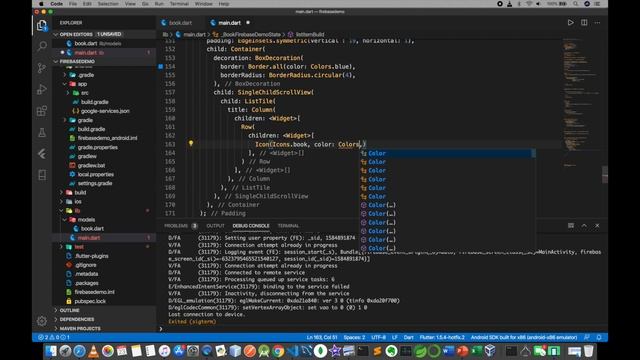The image size is (640, 360).
Task: Open the Flutter sidebar icon
Action: (42, 154)
